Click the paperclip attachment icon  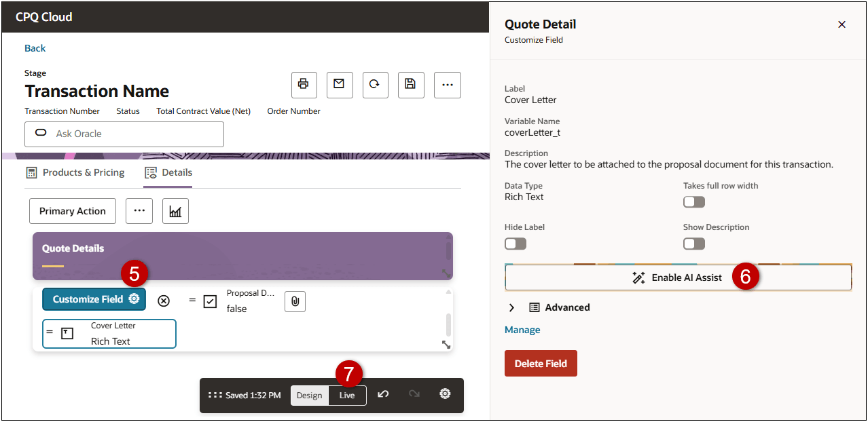295,302
